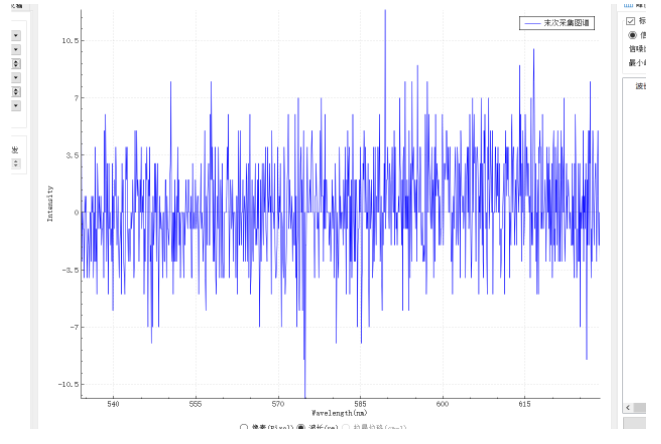This screenshot has width=661, height=444.
Task: Click the 波长 column header in right table
Action: 641,86
